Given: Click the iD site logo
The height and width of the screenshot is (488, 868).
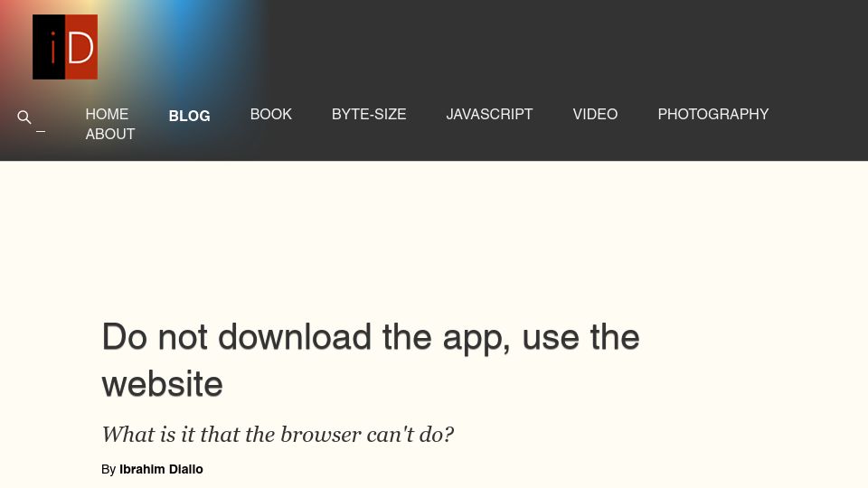Looking at the screenshot, I should pyautogui.click(x=65, y=47).
